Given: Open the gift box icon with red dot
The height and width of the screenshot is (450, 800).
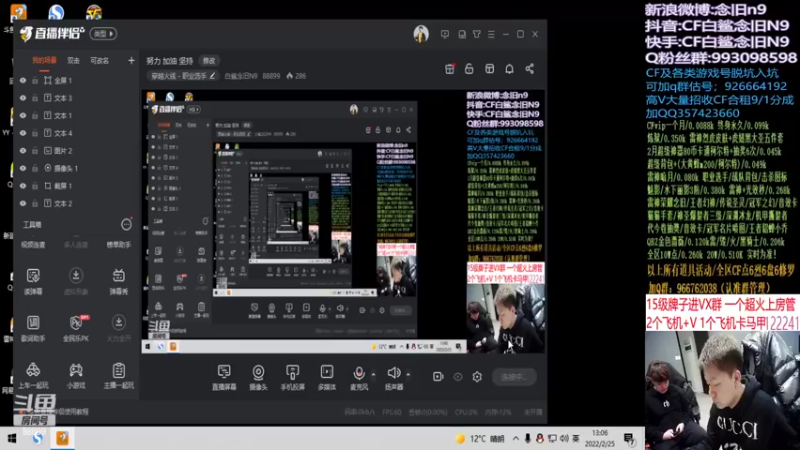Looking at the screenshot, I should (x=449, y=69).
